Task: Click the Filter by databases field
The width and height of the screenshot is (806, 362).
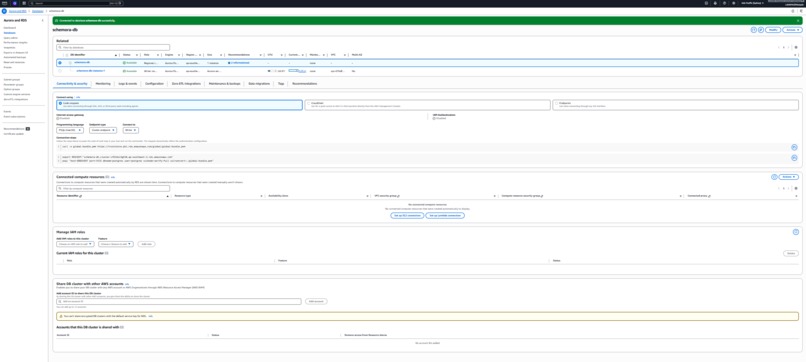Action: coord(113,47)
